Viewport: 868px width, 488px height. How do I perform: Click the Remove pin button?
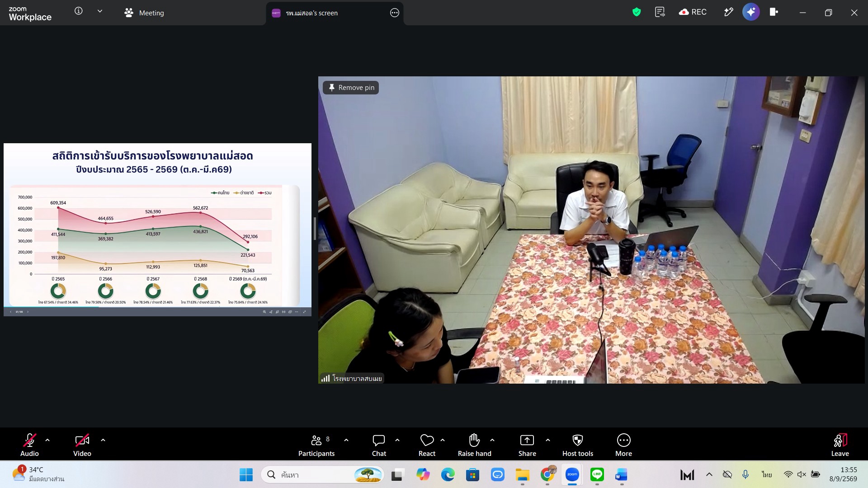click(x=351, y=88)
